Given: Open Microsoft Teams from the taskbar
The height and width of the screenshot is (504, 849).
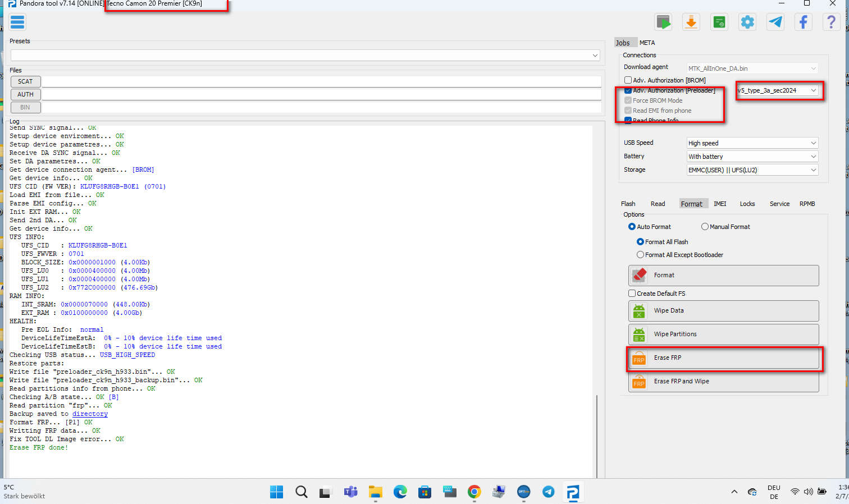Looking at the screenshot, I should 351,492.
